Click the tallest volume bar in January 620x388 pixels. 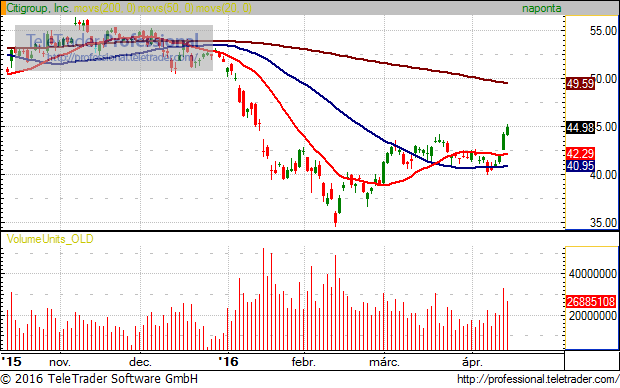point(263,299)
